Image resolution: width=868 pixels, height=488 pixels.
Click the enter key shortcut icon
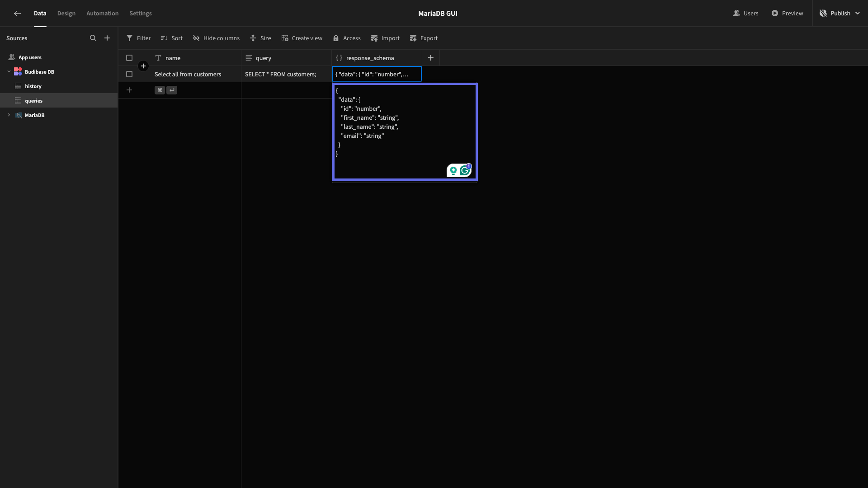point(172,90)
